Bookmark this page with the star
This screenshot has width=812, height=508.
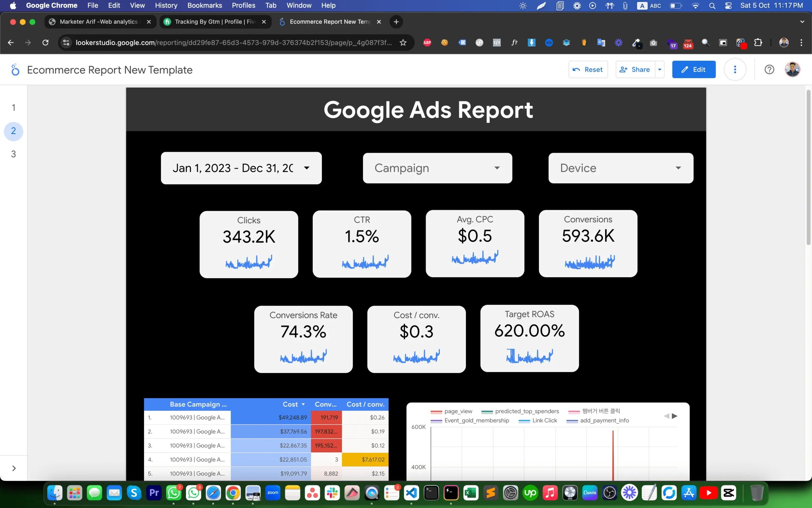click(x=403, y=42)
